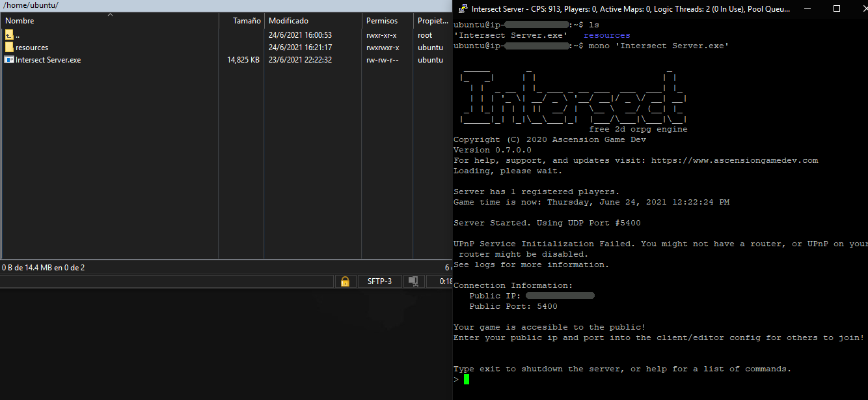Click the server console command prompt
868x400 pixels.
(455, 379)
